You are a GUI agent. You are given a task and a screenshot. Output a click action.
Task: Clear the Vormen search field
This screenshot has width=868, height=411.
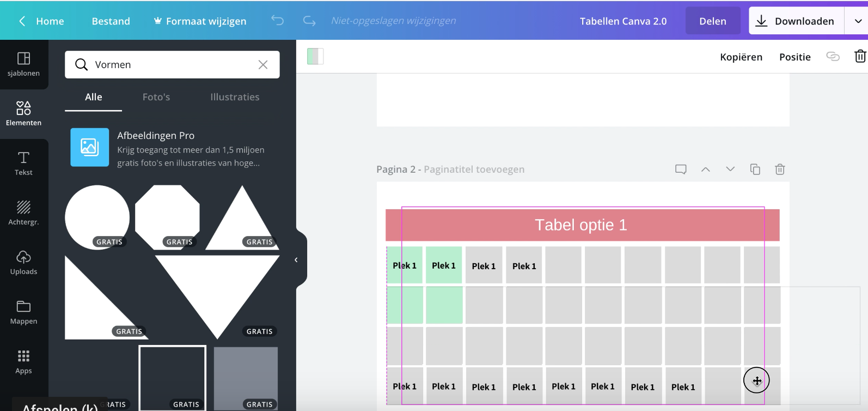pos(263,65)
